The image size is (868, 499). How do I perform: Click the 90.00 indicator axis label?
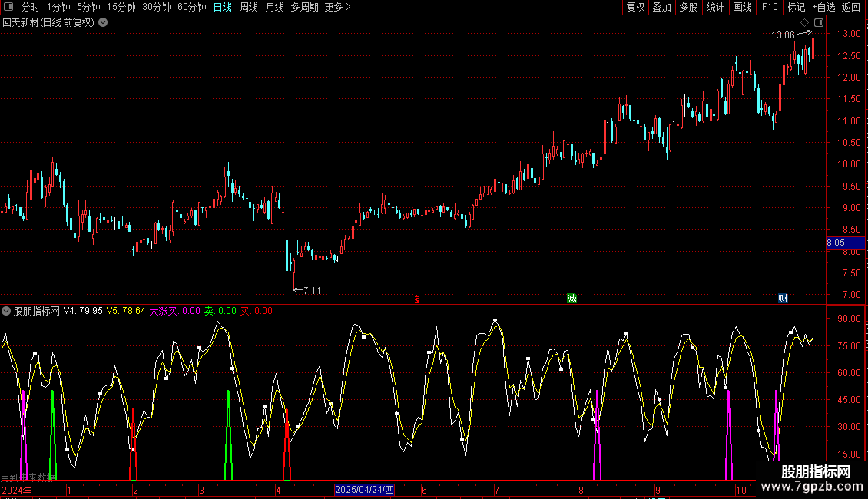tap(849, 319)
